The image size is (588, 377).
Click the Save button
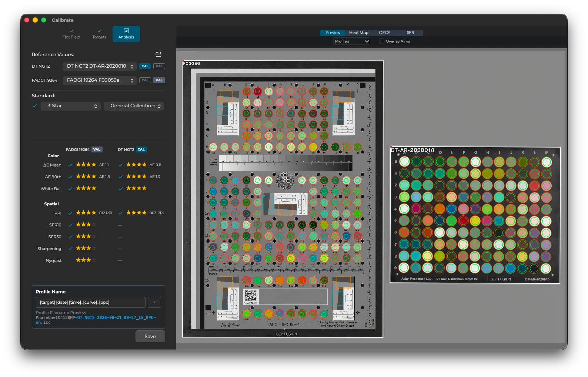(x=150, y=336)
